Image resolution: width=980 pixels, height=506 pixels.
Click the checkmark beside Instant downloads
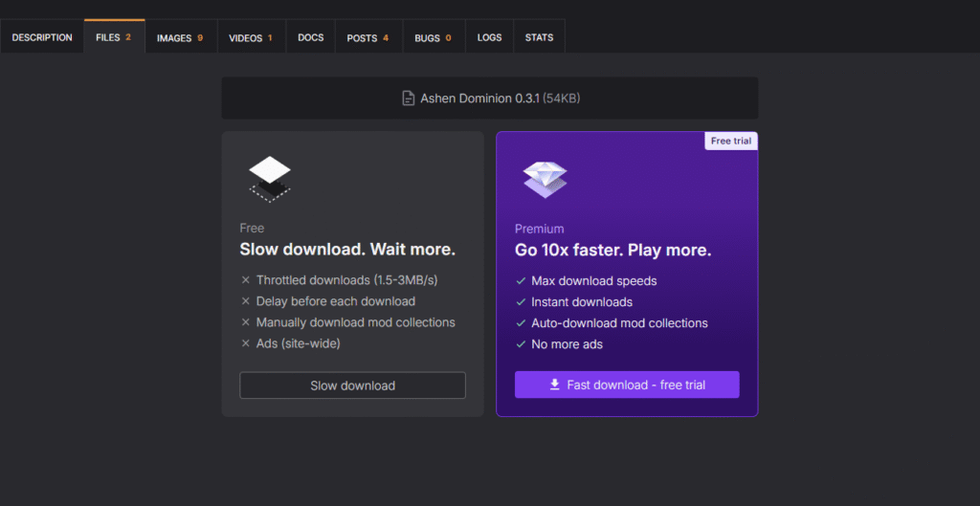pyautogui.click(x=521, y=302)
